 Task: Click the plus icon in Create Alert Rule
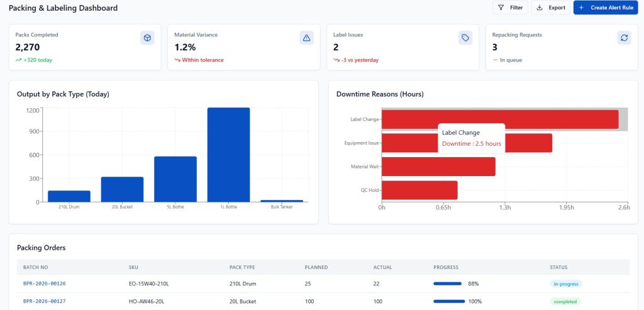581,8
